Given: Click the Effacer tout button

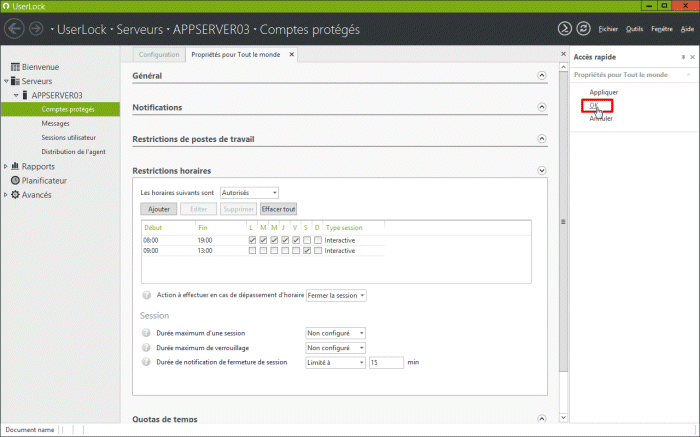Looking at the screenshot, I should (x=279, y=209).
